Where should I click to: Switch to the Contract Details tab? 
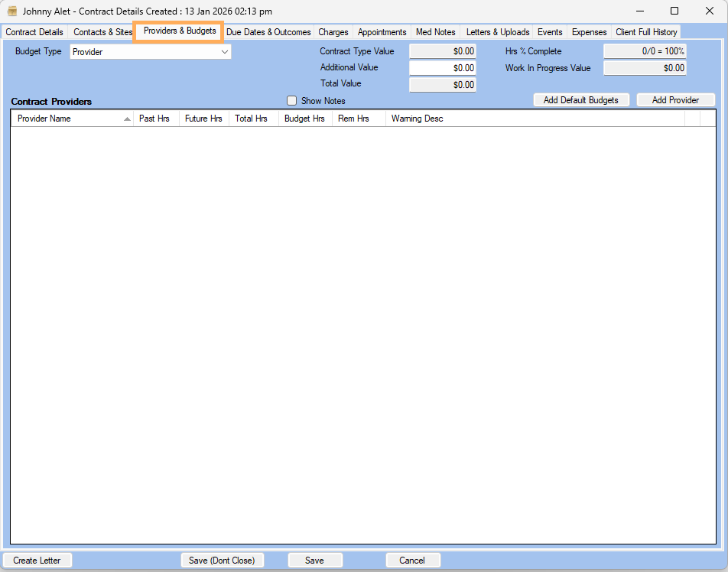[34, 32]
